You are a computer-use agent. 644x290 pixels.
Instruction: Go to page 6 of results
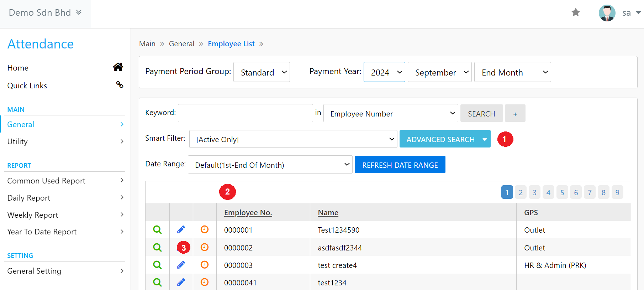point(576,192)
